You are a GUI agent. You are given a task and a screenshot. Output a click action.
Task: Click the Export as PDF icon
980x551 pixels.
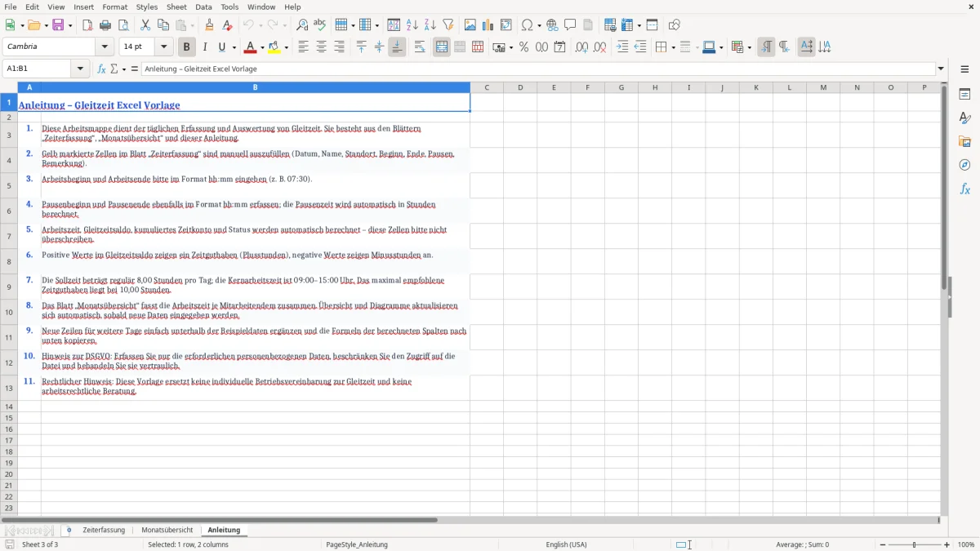(87, 25)
